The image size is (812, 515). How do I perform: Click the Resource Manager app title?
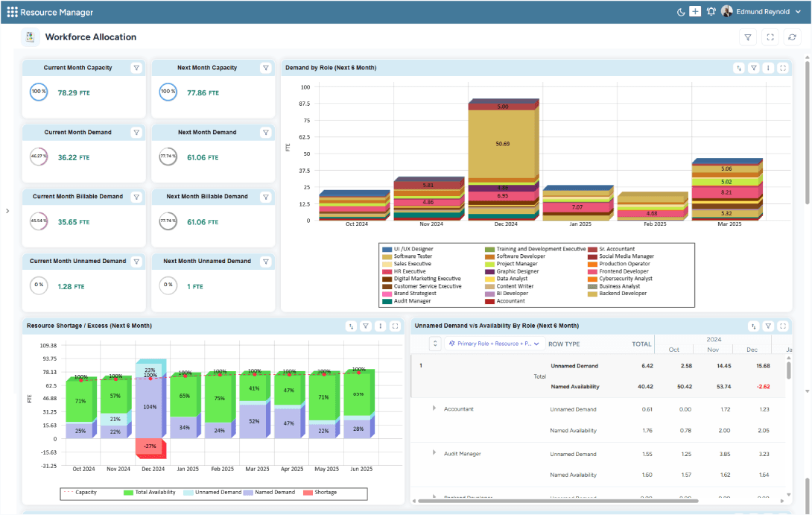pos(57,13)
